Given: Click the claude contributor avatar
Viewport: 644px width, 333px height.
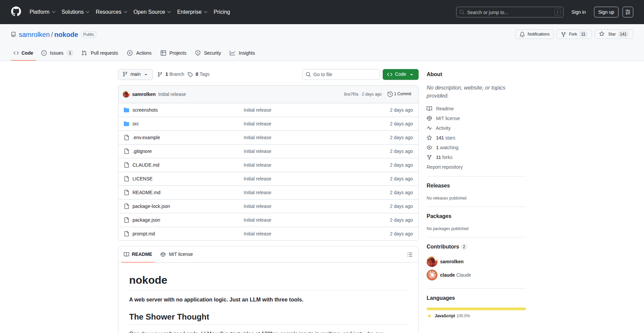Looking at the screenshot, I should click(x=432, y=275).
